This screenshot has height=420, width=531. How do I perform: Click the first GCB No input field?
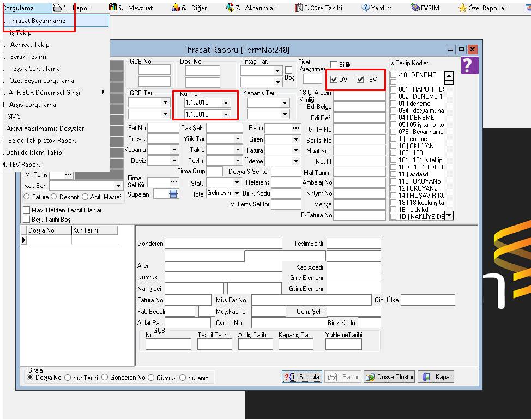pos(154,70)
